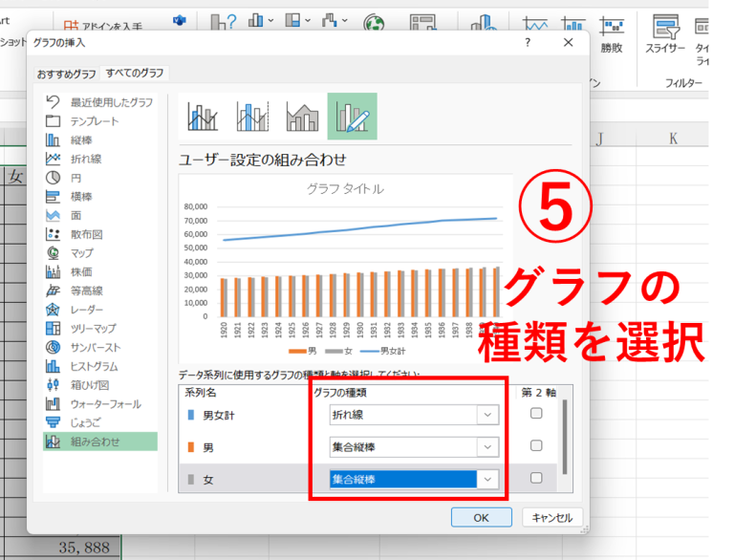Switch to おすすめグラフ tab
This screenshot has width=734, height=560.
point(66,74)
